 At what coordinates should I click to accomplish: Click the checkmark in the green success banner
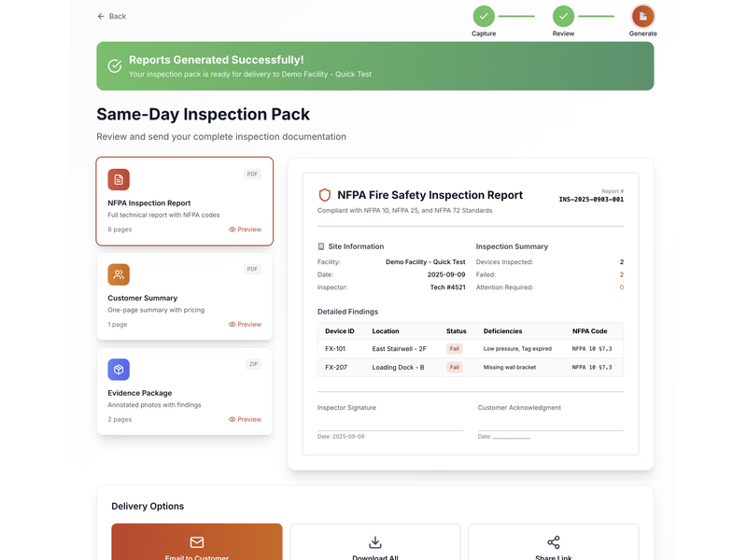(x=115, y=65)
